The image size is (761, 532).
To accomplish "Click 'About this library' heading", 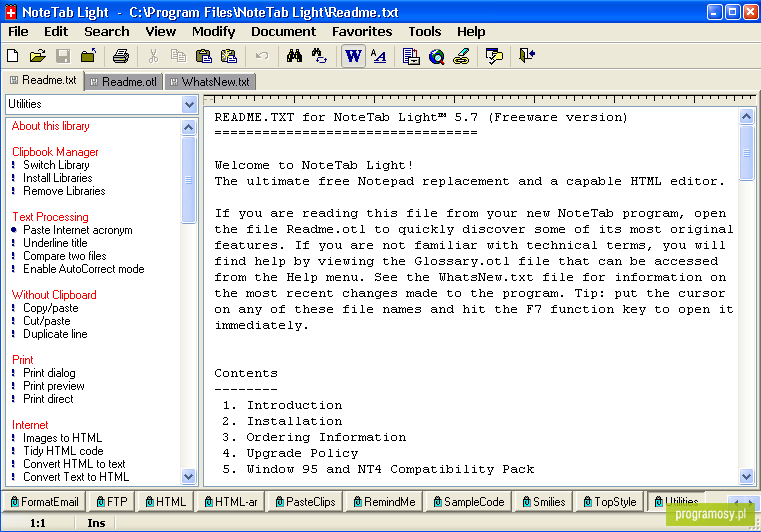I will tap(50, 126).
